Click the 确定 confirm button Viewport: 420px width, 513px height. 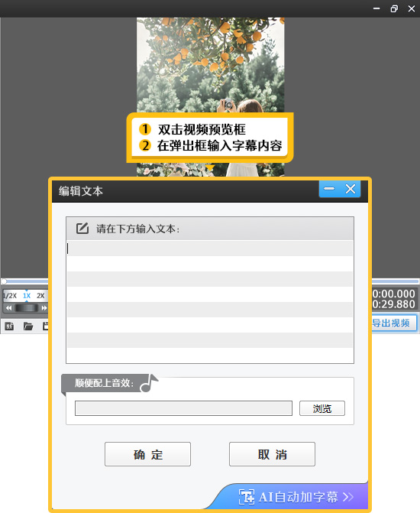click(x=147, y=454)
